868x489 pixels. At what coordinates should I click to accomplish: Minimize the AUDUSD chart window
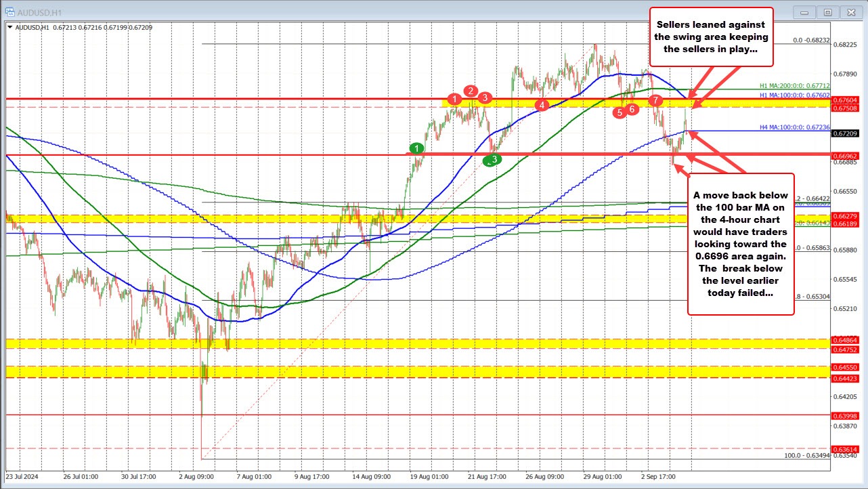pos(803,12)
